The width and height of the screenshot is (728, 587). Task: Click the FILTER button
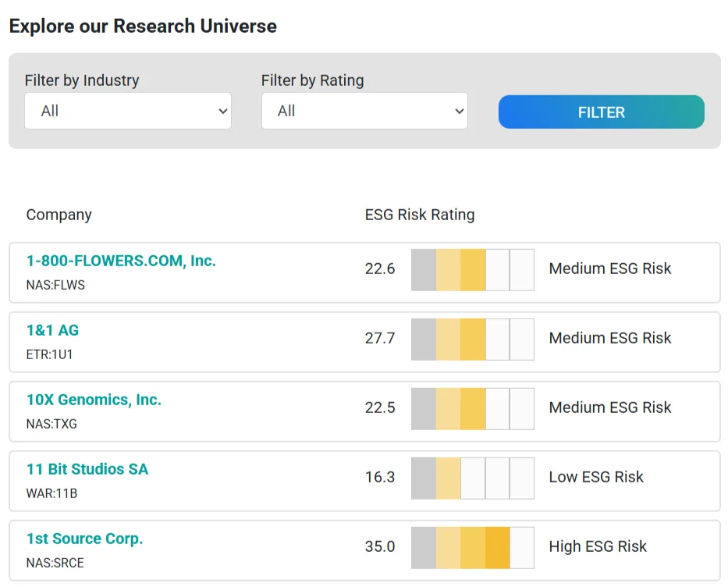[x=602, y=112]
